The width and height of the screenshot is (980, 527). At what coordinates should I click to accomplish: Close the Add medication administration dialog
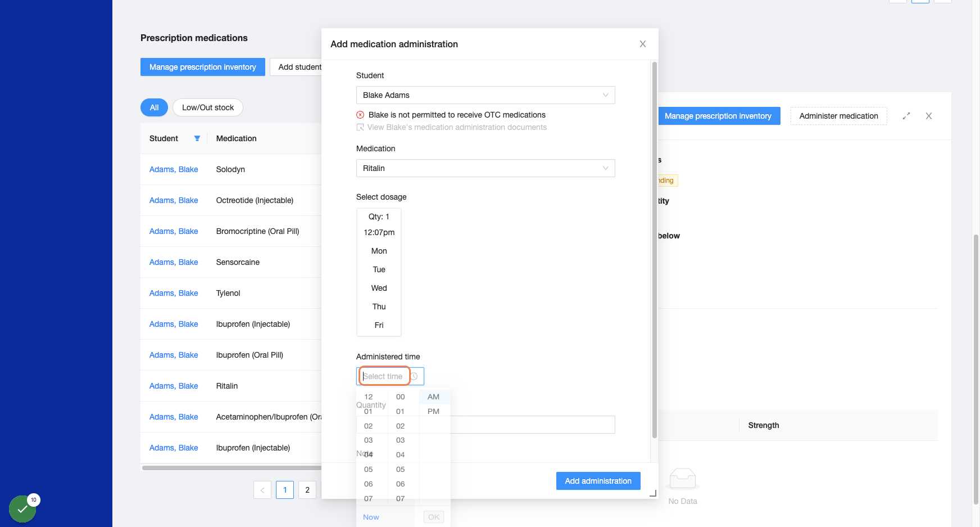pyautogui.click(x=643, y=44)
